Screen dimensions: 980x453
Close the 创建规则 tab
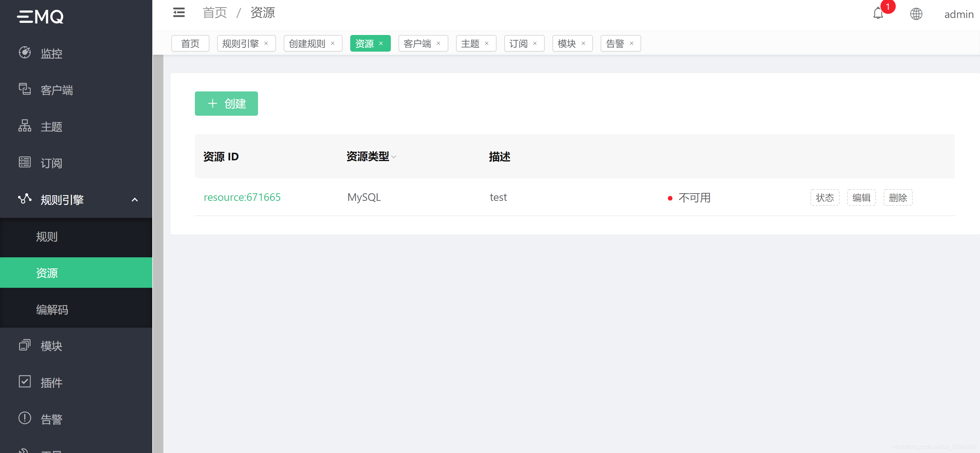[x=332, y=43]
